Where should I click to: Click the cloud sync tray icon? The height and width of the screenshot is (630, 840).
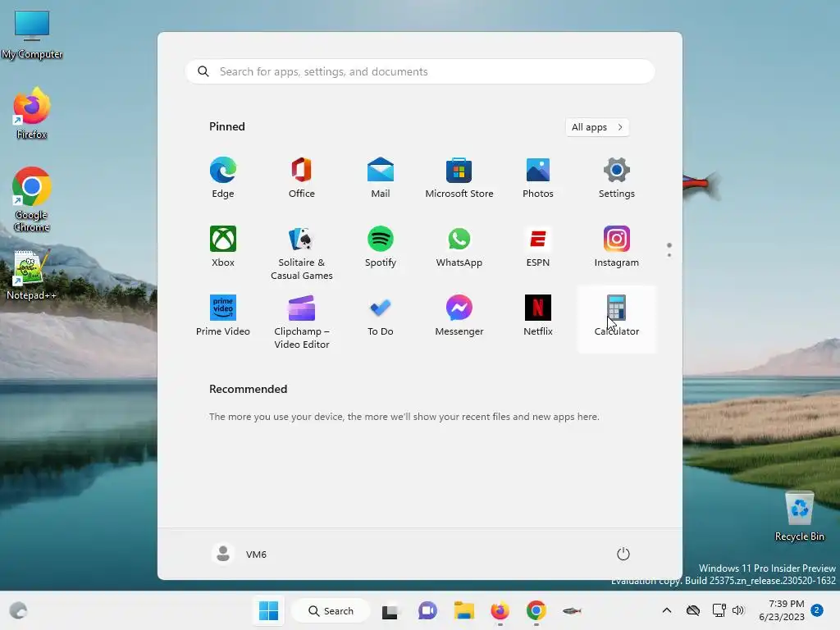click(693, 610)
